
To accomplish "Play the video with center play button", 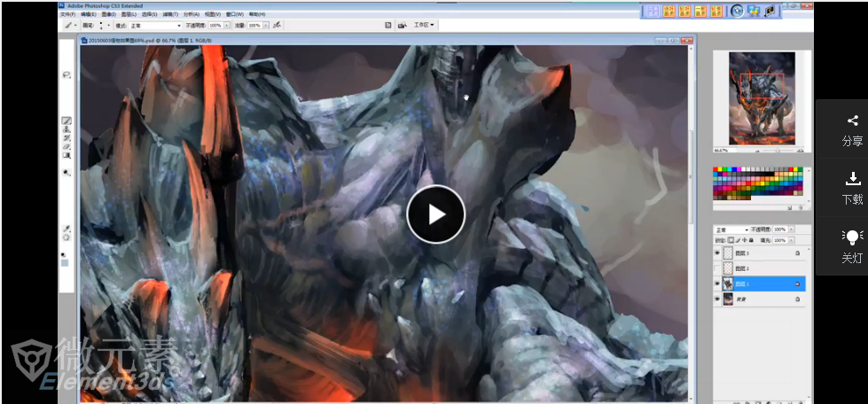I will pos(435,214).
